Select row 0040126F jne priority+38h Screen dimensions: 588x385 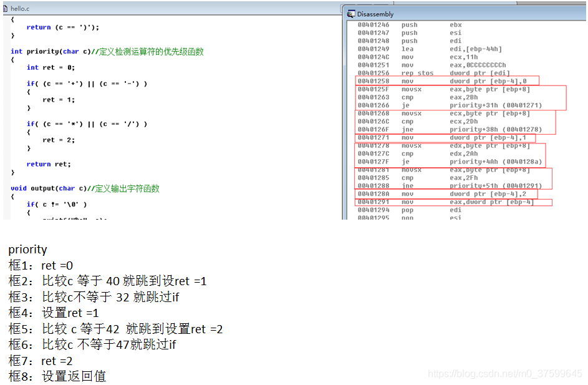coord(450,129)
